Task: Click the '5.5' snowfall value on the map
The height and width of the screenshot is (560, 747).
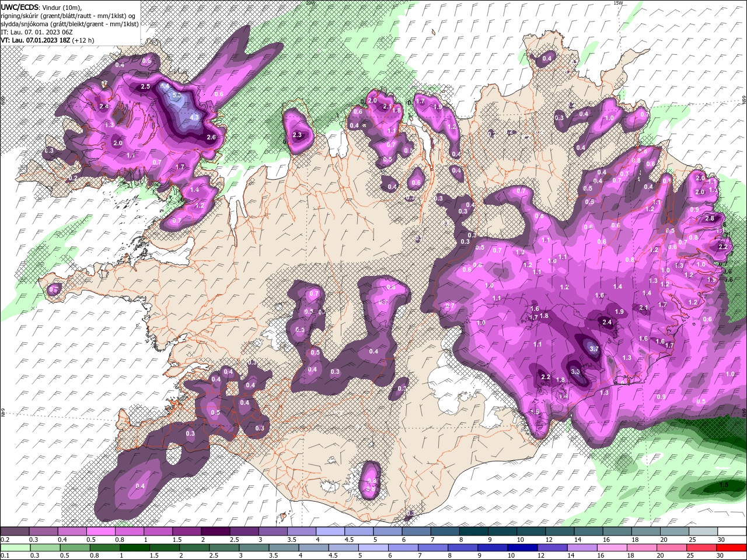Action: pos(177,95)
